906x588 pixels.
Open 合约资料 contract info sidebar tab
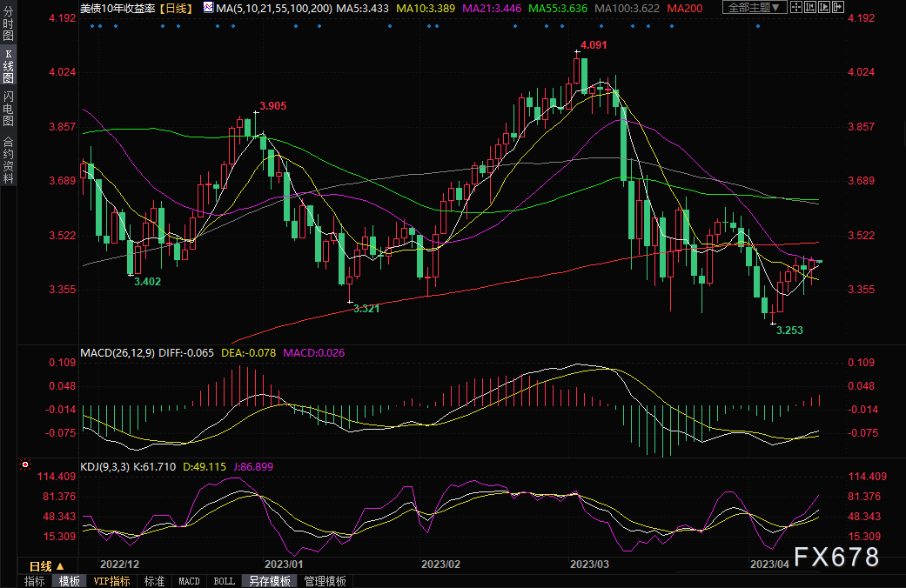tap(9, 160)
